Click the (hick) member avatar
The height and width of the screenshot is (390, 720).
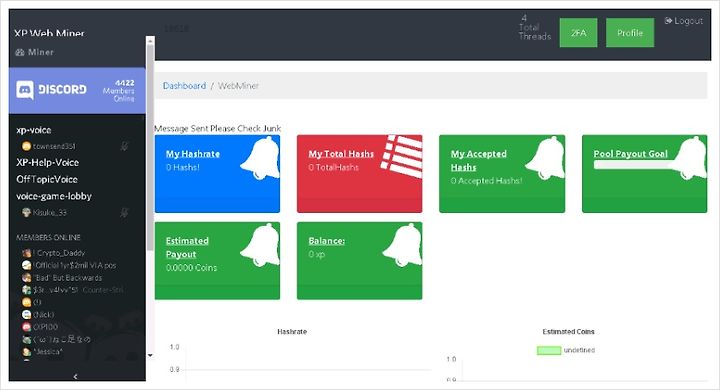coord(27,314)
